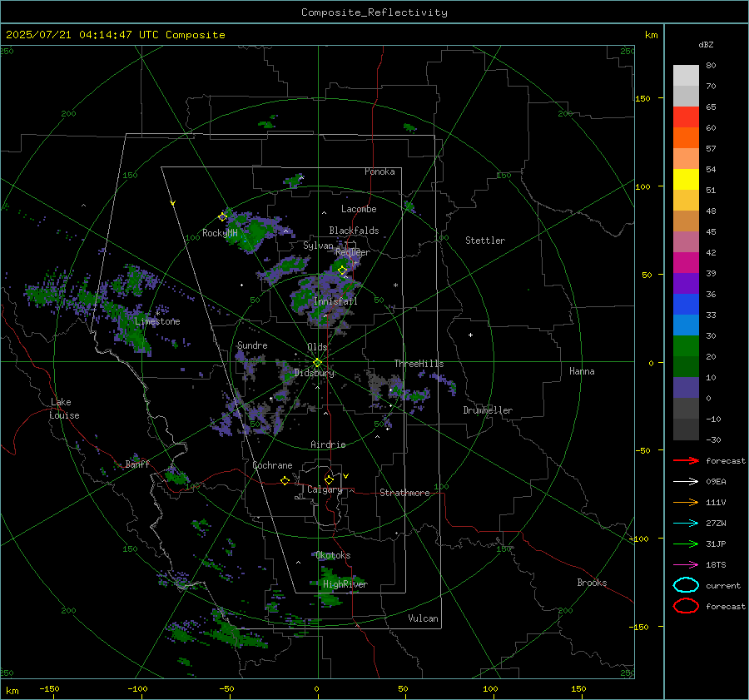Click the 18TS legend label
Viewport: 749px width, 700px height.
[716, 565]
